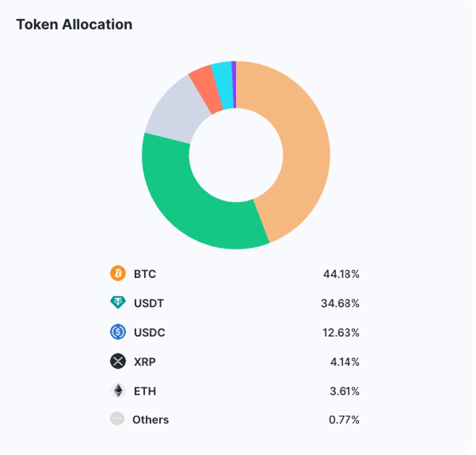Click the gray Others ellipsis icon
The image size is (476, 455).
point(117,419)
